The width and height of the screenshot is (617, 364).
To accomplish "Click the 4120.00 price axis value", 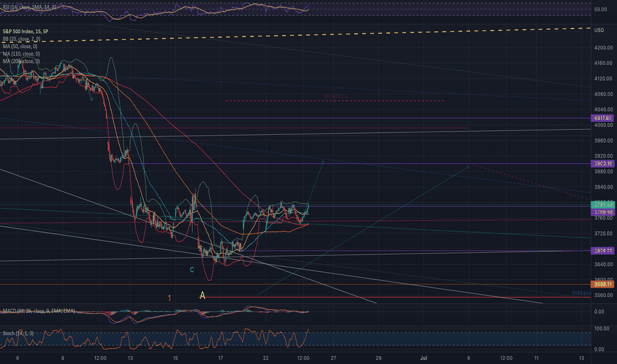I will click(x=604, y=79).
